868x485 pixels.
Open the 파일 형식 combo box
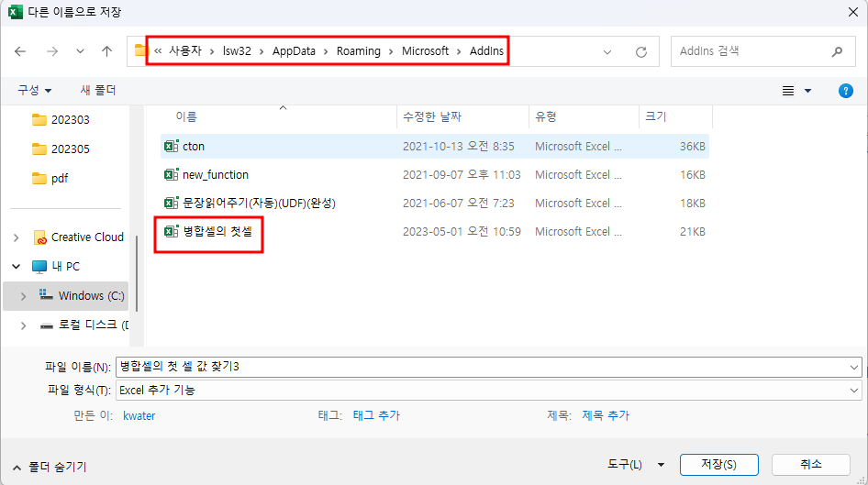click(489, 391)
